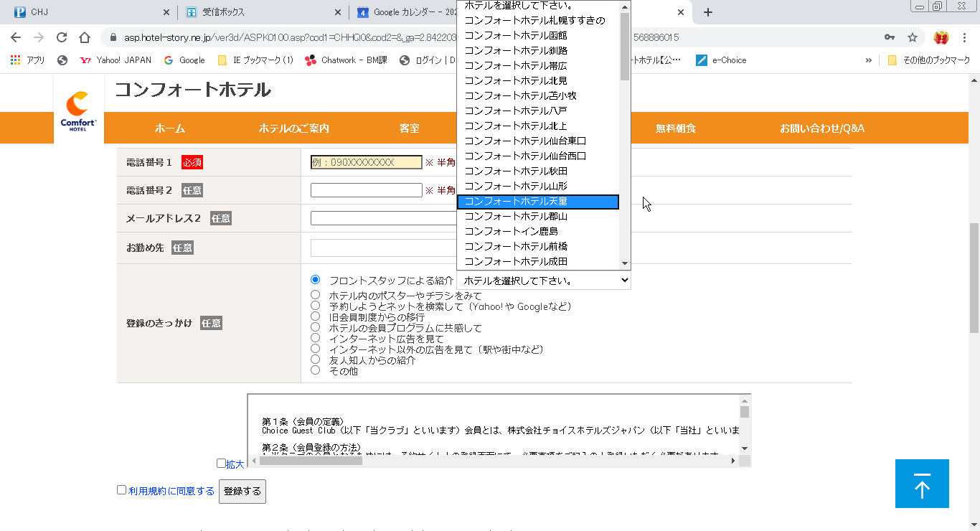Select 友人知人からの紹介 radio button
Viewport: 980px width, 531px height.
316,360
